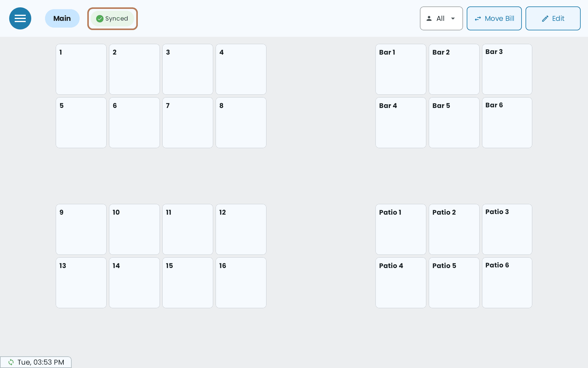
Task: Select table 3
Action: 188,69
